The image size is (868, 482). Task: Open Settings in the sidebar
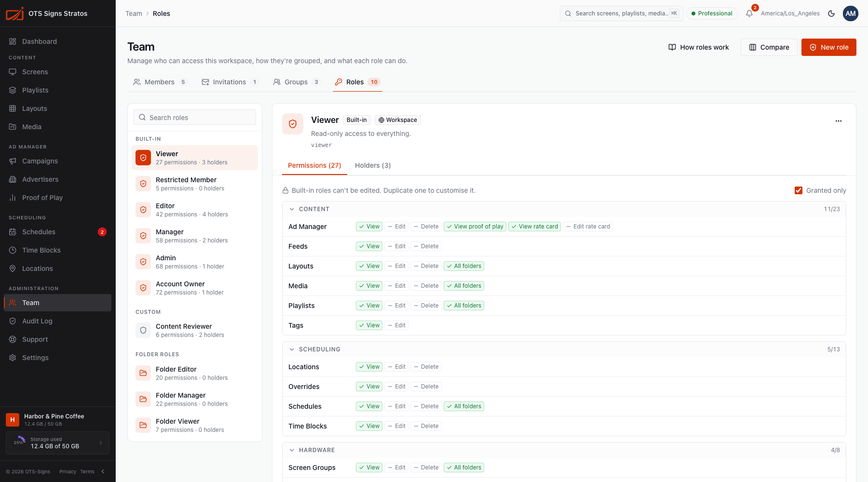(x=57, y=358)
